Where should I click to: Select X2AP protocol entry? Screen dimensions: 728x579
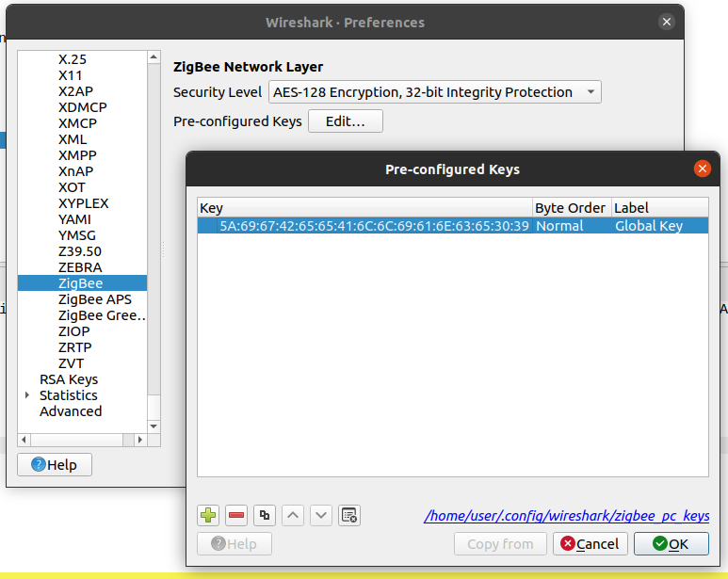pos(75,91)
